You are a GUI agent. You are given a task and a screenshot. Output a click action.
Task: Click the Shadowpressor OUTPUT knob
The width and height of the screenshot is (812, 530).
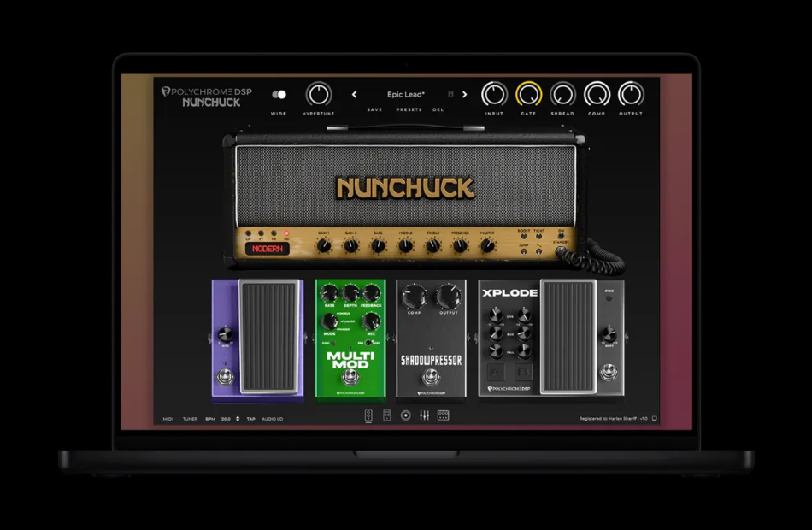tap(449, 297)
